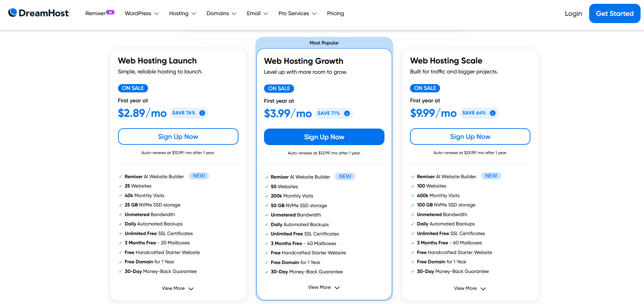This screenshot has width=644, height=304.
Task: Click the $9.99/mo price
Action: point(433,113)
